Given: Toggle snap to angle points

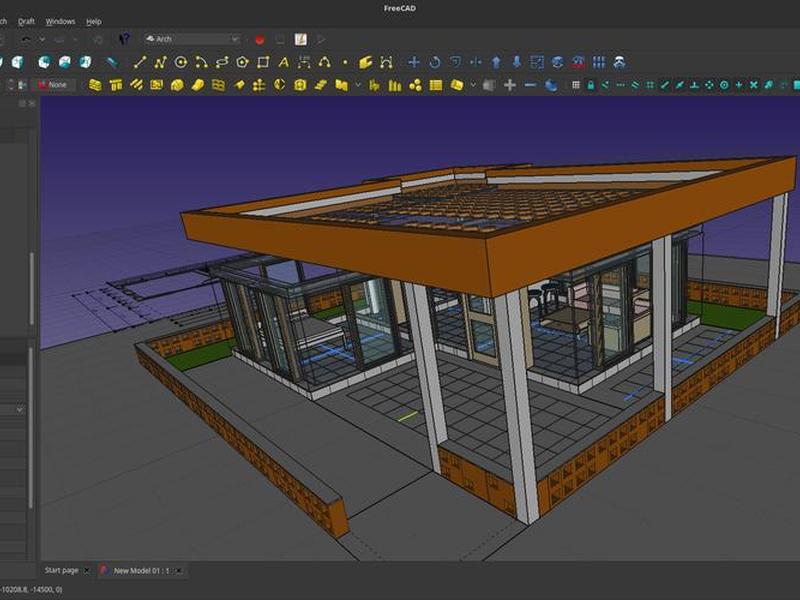Looking at the screenshot, I should (709, 85).
